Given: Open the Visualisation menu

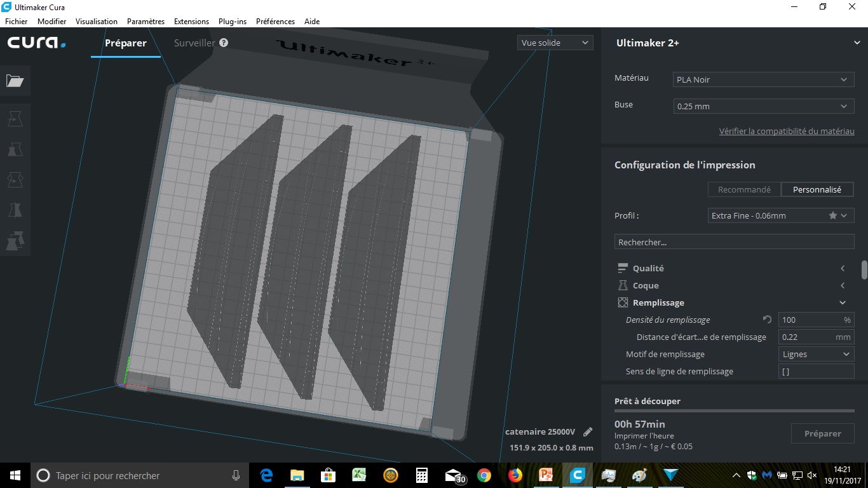Looking at the screenshot, I should pos(97,21).
